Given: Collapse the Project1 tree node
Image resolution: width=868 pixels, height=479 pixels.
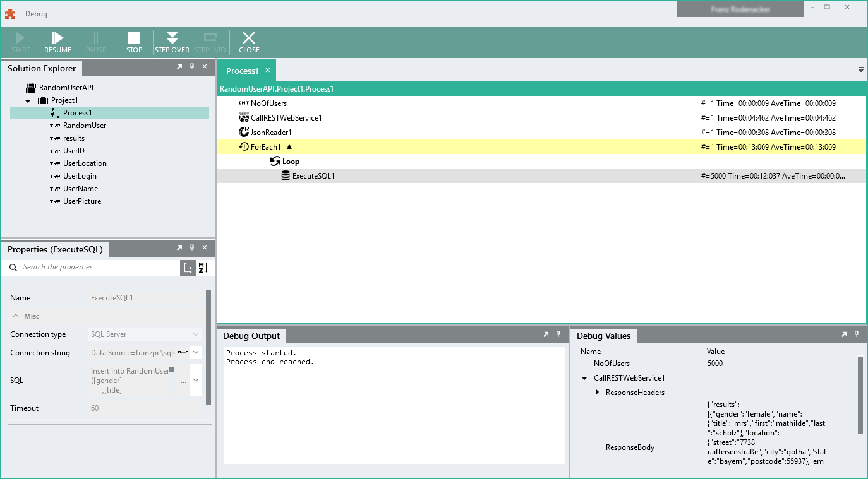Looking at the screenshot, I should click(28, 101).
